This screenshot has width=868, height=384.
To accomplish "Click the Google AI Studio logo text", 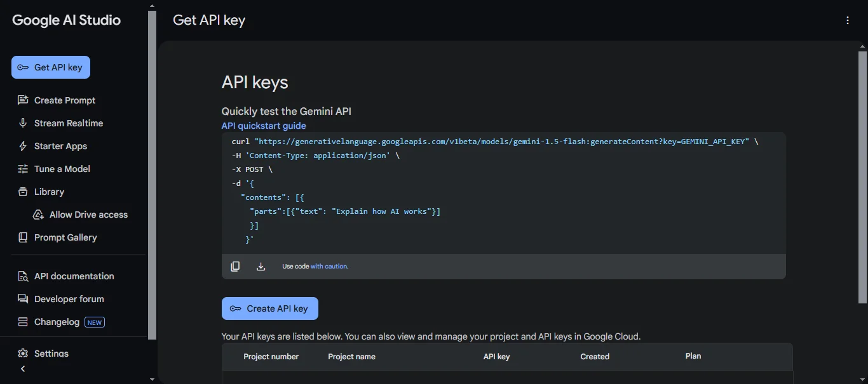I will tap(66, 20).
